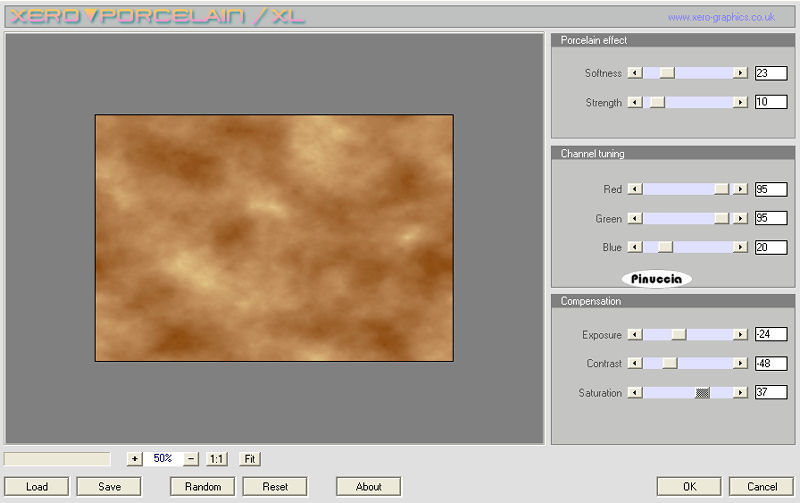Zoom in with the plus button

(134, 459)
